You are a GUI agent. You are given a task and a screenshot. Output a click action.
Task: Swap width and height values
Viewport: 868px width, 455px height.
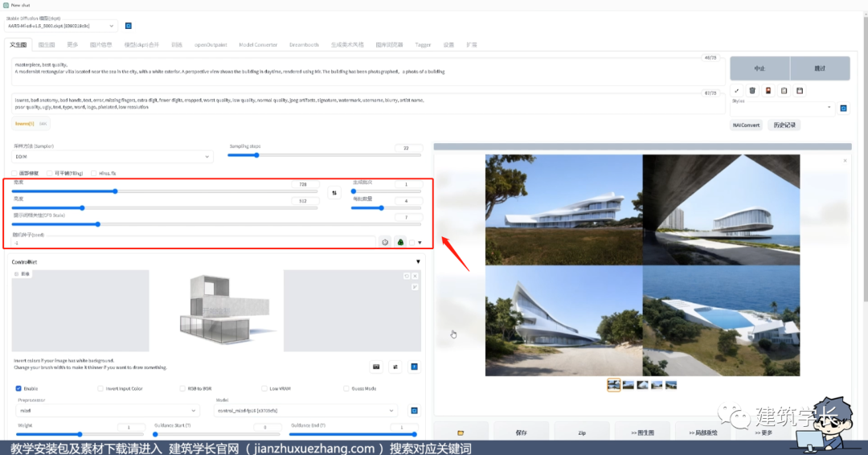tap(334, 193)
